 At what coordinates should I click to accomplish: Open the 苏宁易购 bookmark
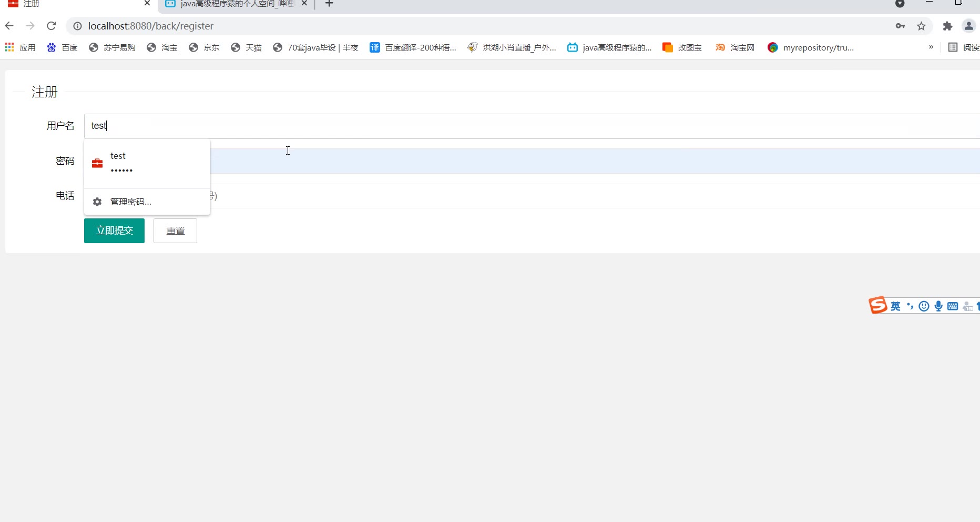click(x=112, y=47)
